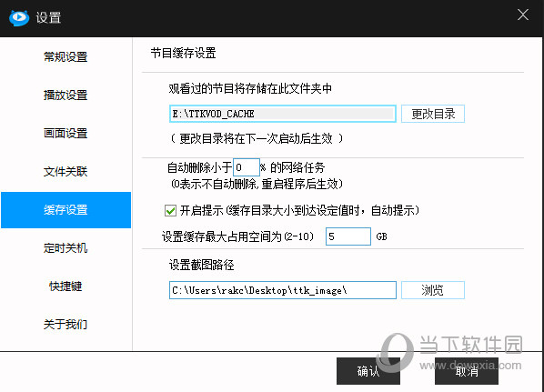This screenshot has height=392, width=544.
Task: Click the 浏览 browse button
Action: (x=433, y=290)
